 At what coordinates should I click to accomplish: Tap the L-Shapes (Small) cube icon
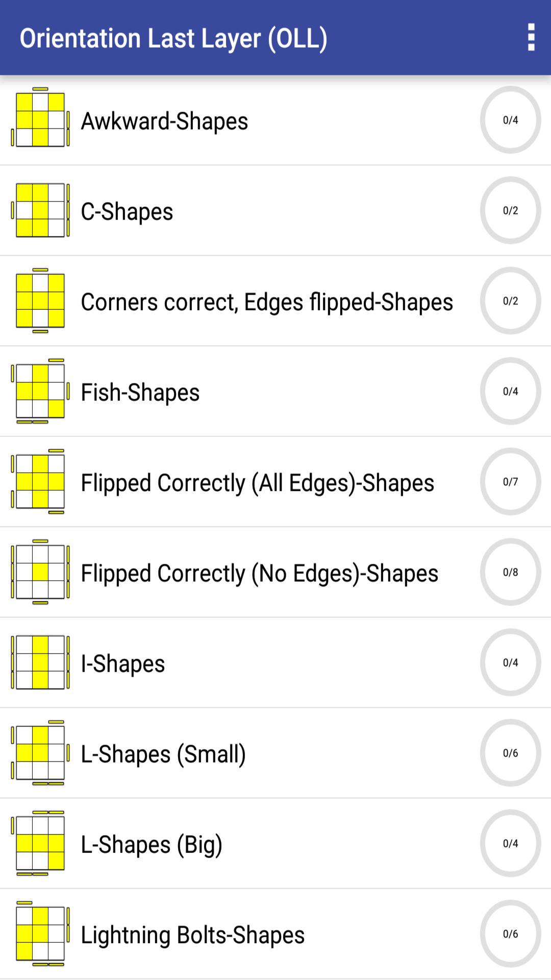40,753
